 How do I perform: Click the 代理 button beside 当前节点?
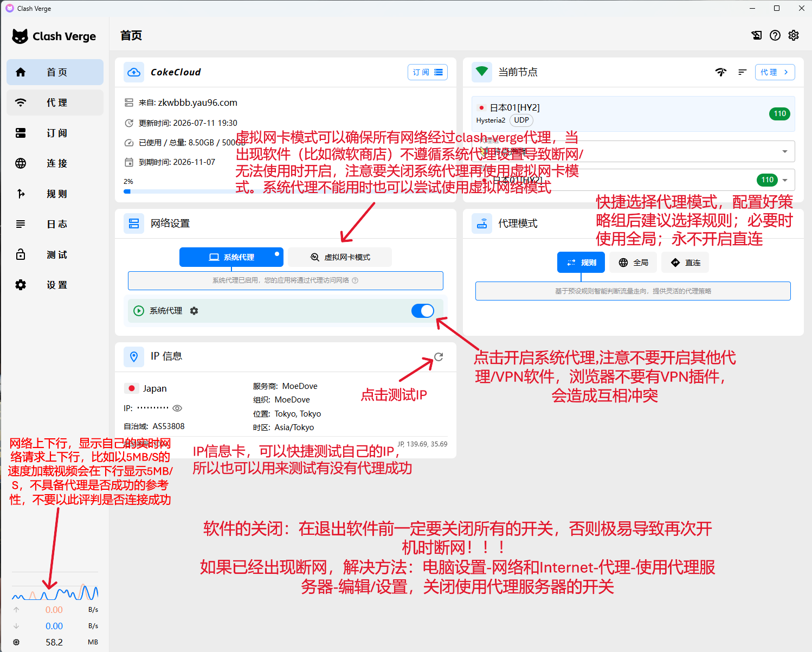pyautogui.click(x=775, y=72)
